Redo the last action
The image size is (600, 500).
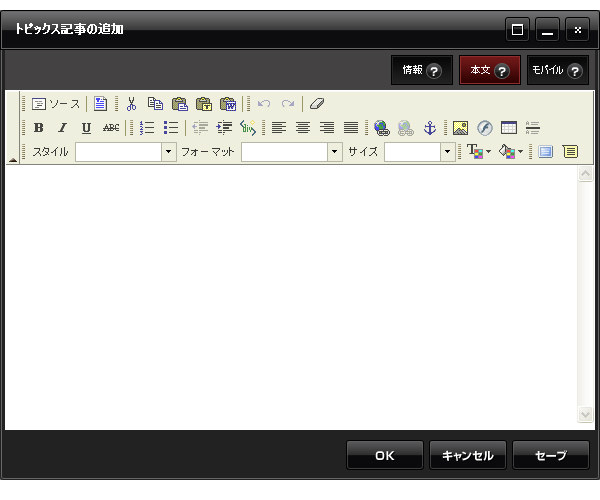pos(288,104)
